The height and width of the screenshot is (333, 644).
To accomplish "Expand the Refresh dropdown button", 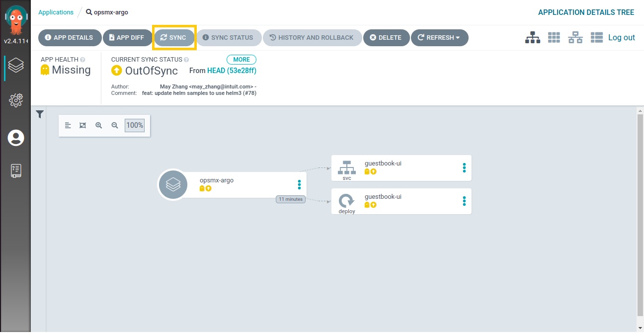I will coord(439,38).
